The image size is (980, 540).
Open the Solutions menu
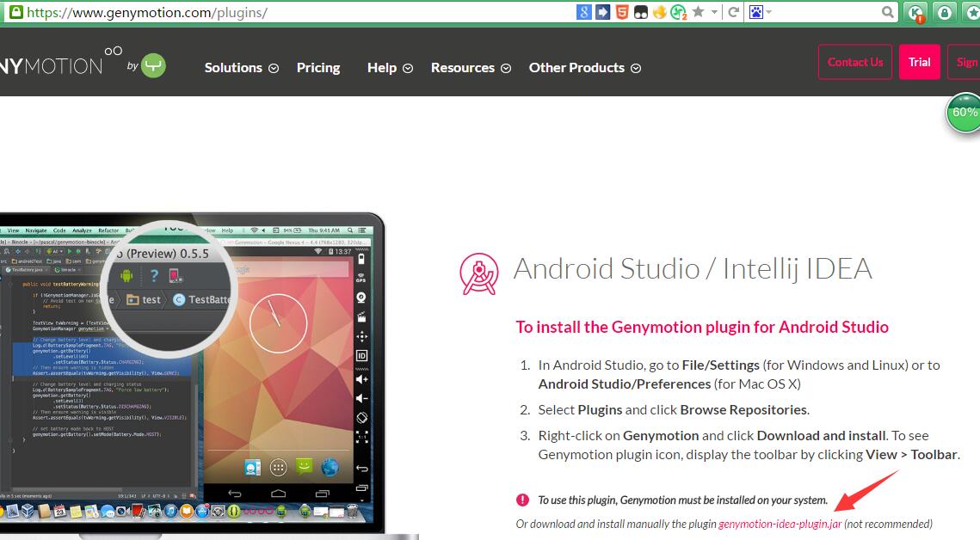[x=233, y=67]
